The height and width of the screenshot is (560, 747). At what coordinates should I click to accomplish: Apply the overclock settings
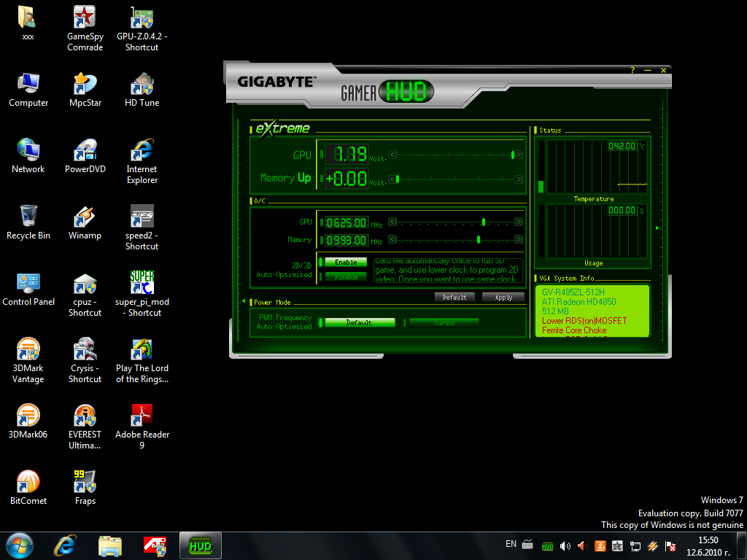click(x=503, y=297)
